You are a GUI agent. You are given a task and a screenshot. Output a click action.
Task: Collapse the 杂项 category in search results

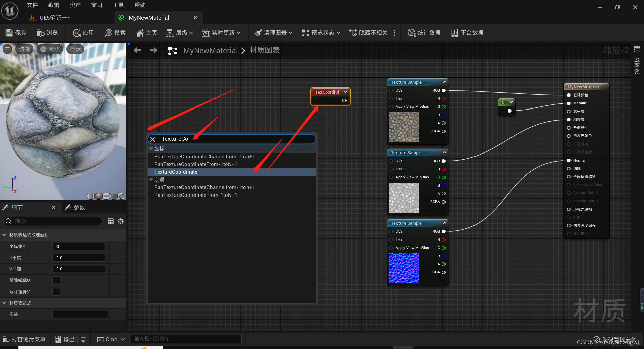[151, 179]
